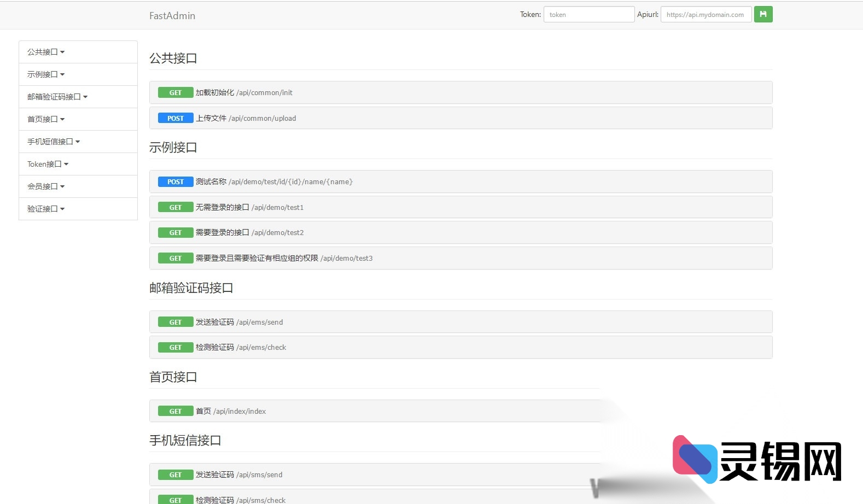Screen dimensions: 863x504
Task: Open the 首页接口 sidebar menu
Action: [x=46, y=119]
